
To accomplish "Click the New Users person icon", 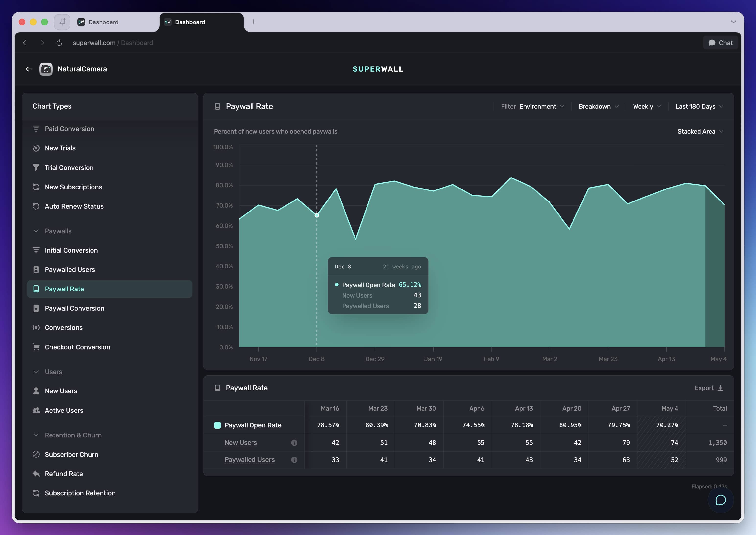I will (x=36, y=391).
